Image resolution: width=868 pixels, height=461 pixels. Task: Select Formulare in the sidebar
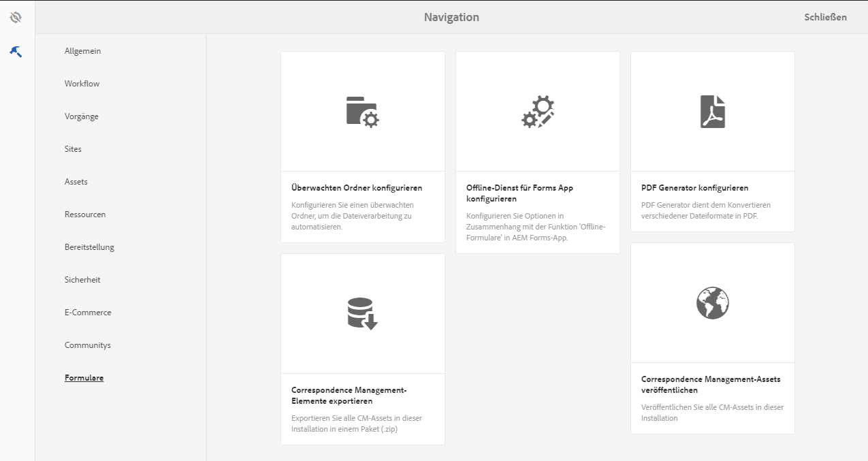click(84, 378)
